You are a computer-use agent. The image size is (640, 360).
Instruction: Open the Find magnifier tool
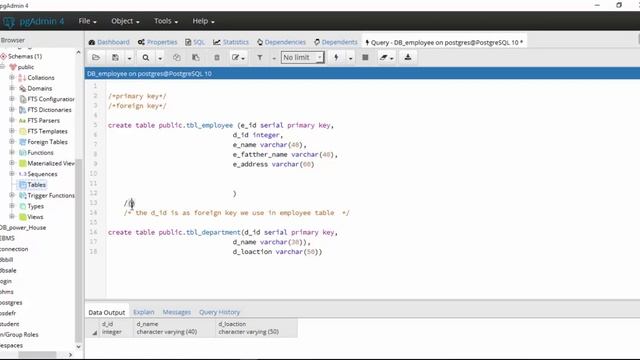click(146, 58)
